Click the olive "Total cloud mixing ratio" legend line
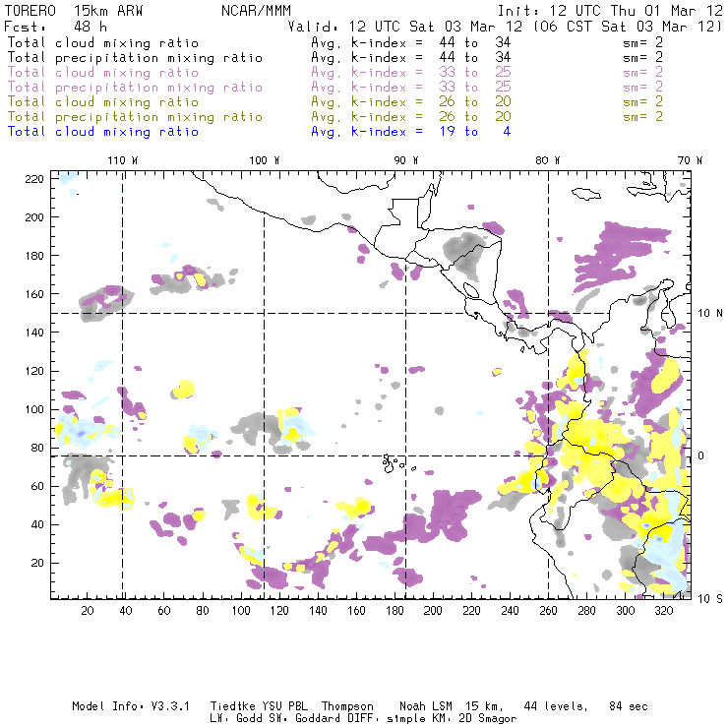 tap(103, 101)
